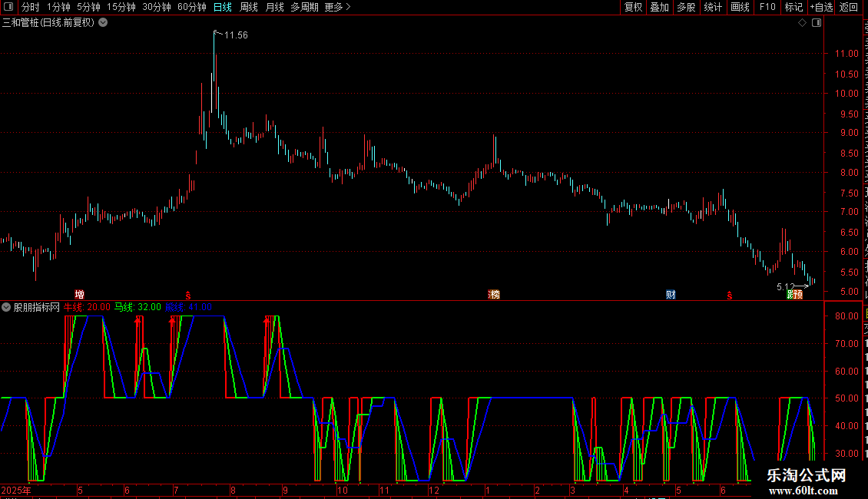Select the 1分钟 period tab
Image resolution: width=868 pixels, height=499 pixels.
(58, 7)
